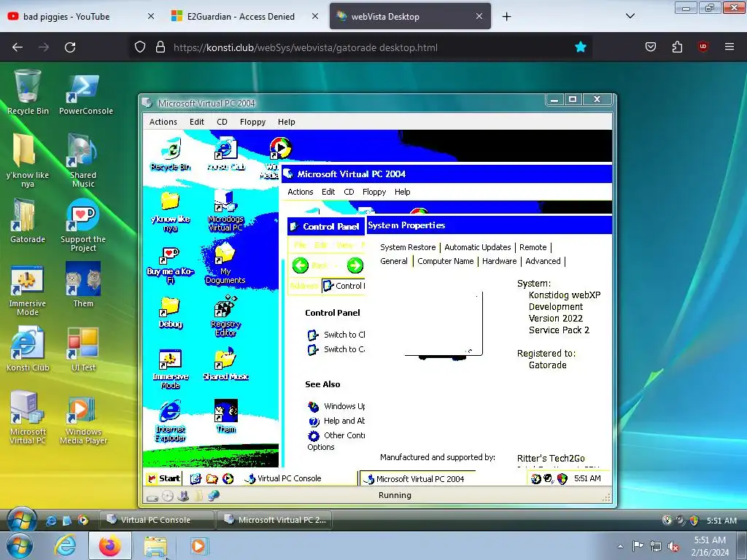Image resolution: width=747 pixels, height=560 pixels.
Task: Click the uBlock Origin extension icon
Action: 703,47
